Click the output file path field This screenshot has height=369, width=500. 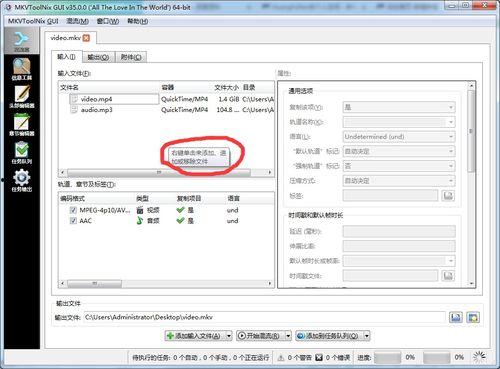[x=264, y=317]
